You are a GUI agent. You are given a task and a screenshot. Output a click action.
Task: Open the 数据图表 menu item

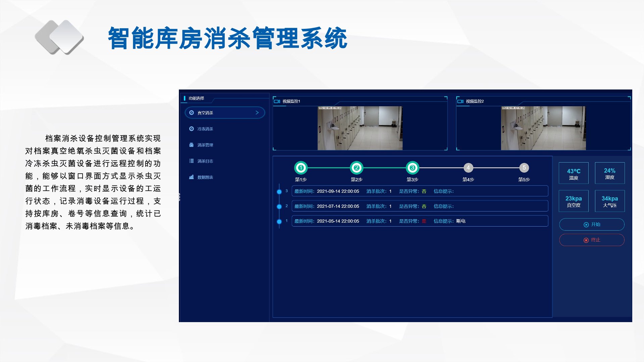[205, 177]
